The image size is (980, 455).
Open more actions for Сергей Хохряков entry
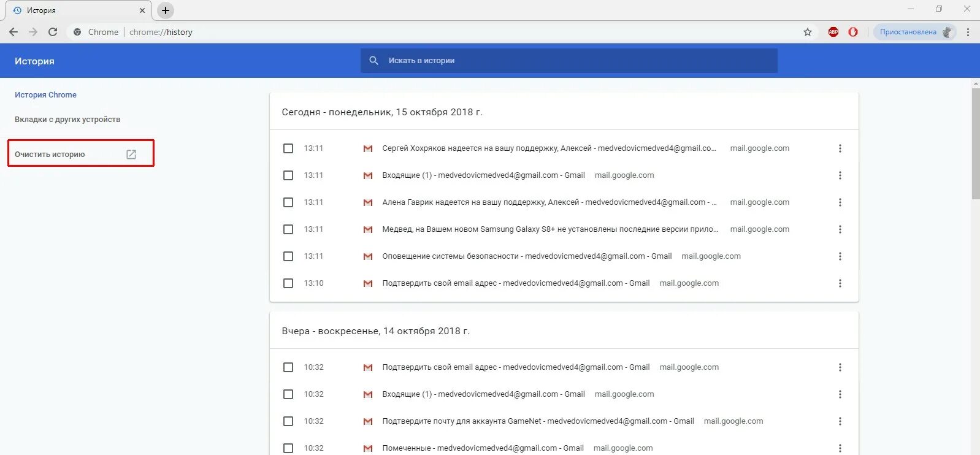(840, 148)
